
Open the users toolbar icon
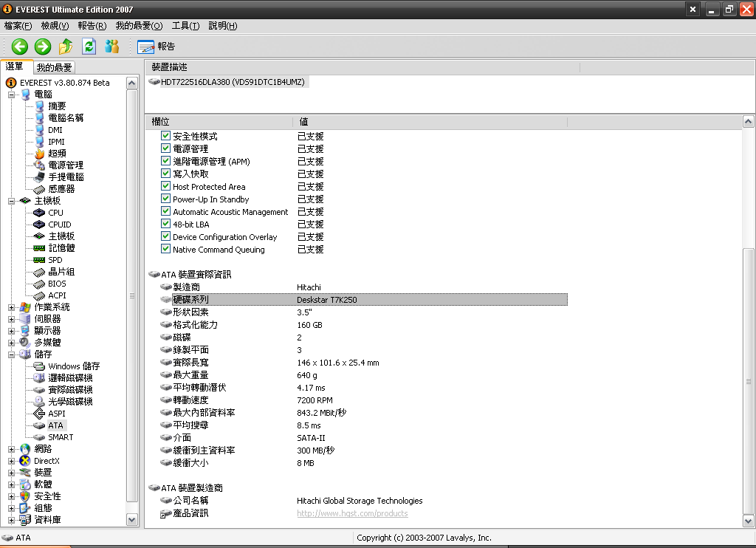click(x=112, y=47)
